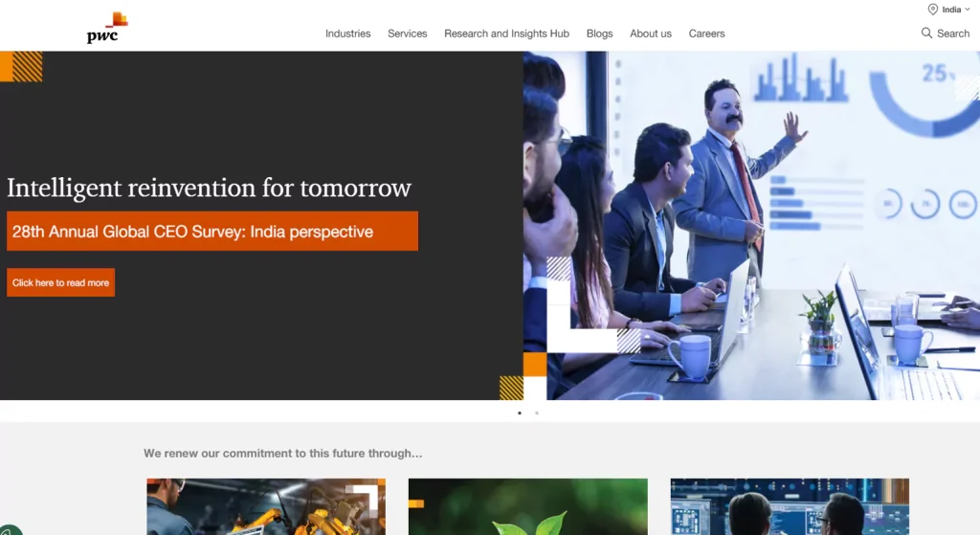Viewport: 980px width, 535px height.
Task: Open the Industries menu
Action: (347, 33)
